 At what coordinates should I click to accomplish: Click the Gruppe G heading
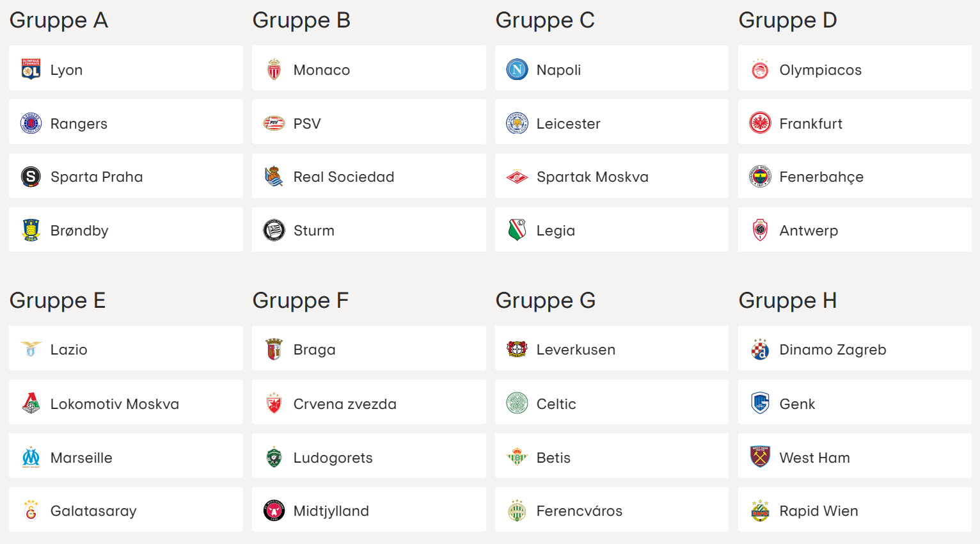[546, 301]
